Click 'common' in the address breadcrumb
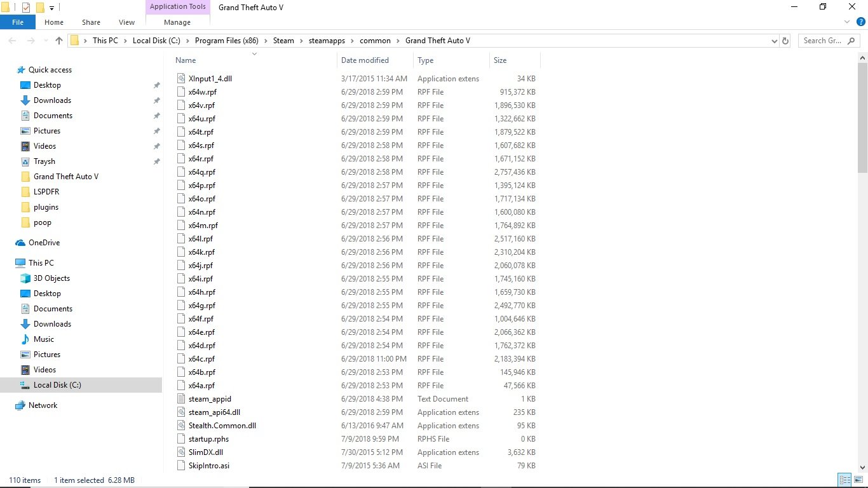Screen dimensions: 868x488 point(375,41)
